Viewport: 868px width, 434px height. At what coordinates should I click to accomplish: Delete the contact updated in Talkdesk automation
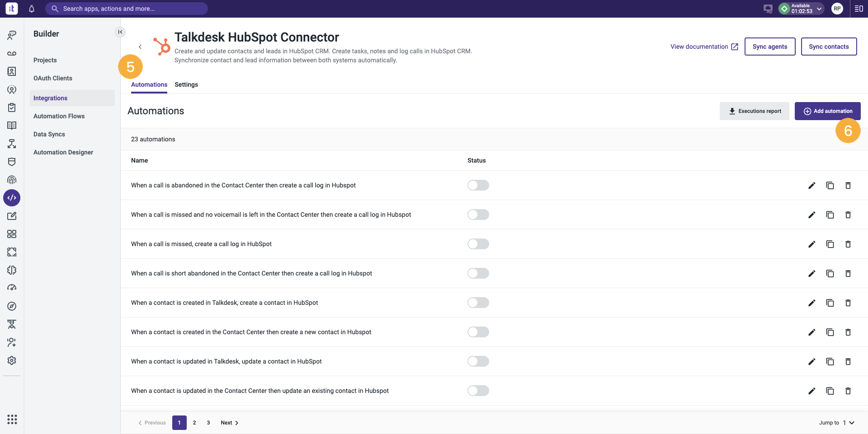point(848,361)
